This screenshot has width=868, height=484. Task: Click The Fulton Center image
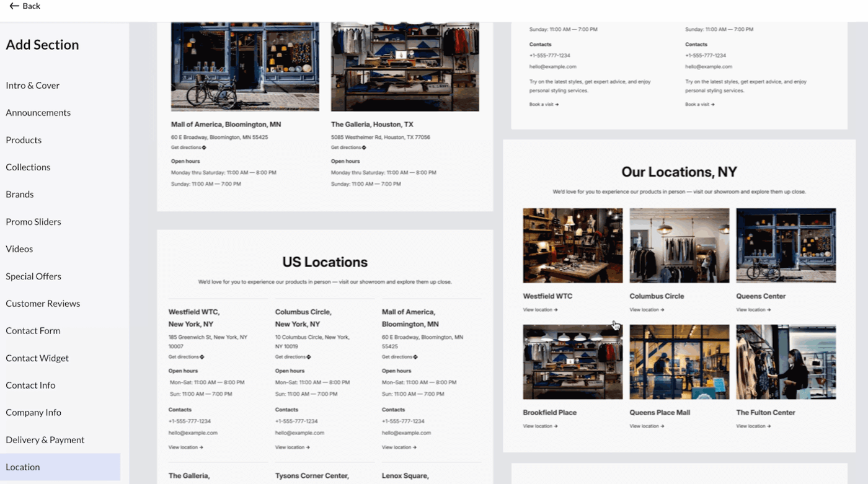[786, 361]
